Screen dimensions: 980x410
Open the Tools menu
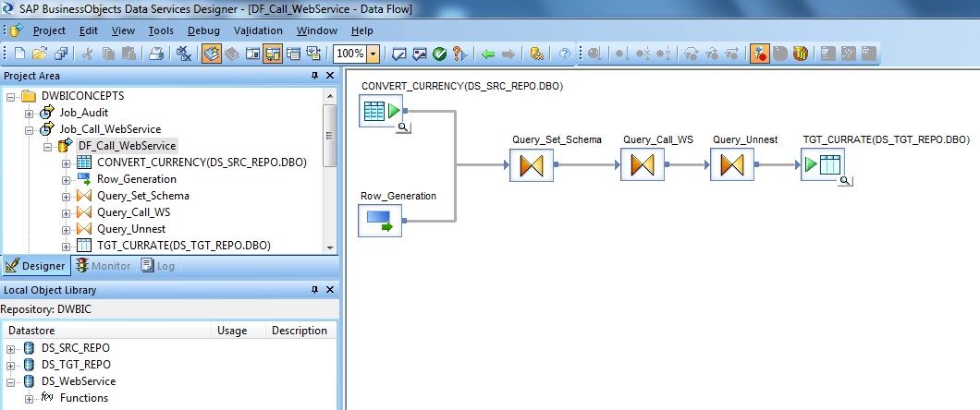coord(161,30)
